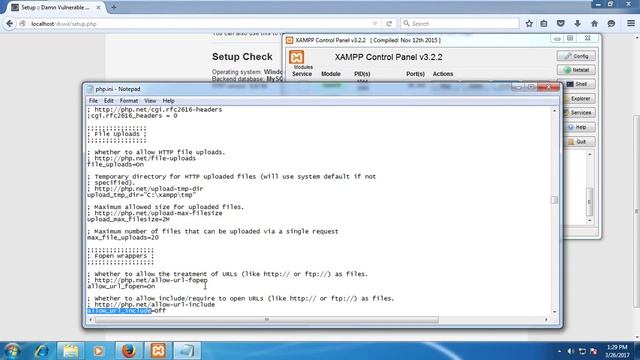Switch to XAMPP in the taskbar
The height and width of the screenshot is (360, 640).
(x=158, y=351)
